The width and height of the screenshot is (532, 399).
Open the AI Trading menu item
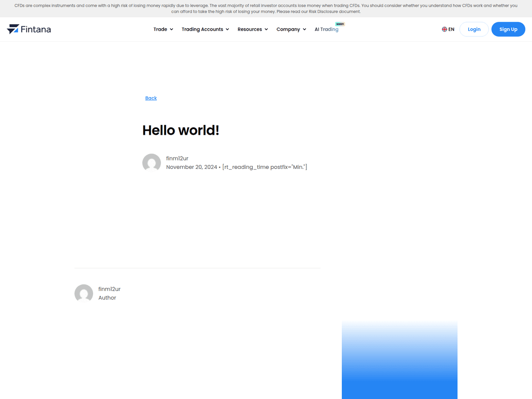click(326, 29)
